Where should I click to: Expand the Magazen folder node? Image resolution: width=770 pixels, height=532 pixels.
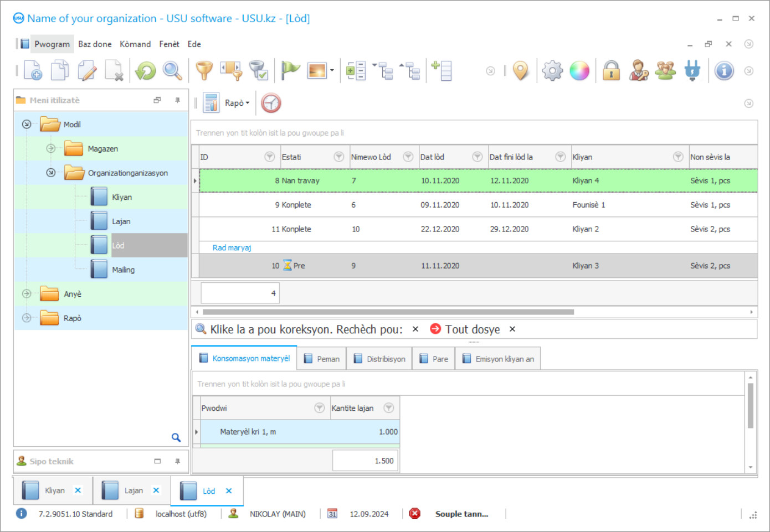point(51,148)
